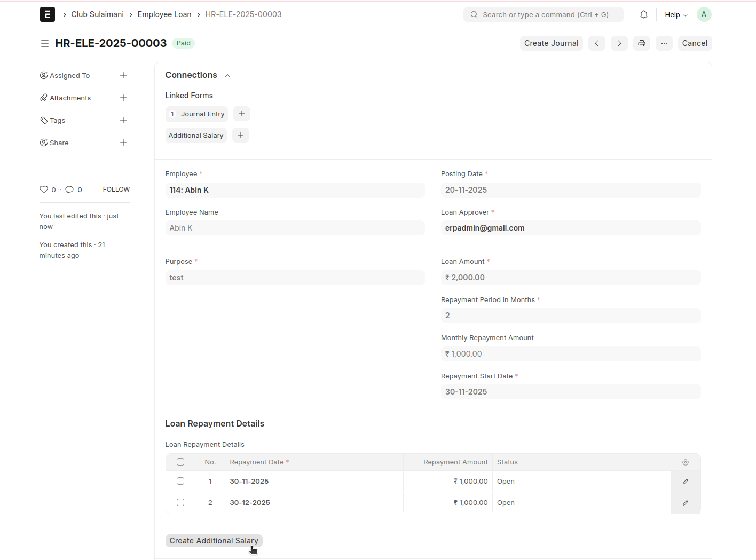Edit row 1 with pencil icon
756x560 pixels.
tap(685, 482)
